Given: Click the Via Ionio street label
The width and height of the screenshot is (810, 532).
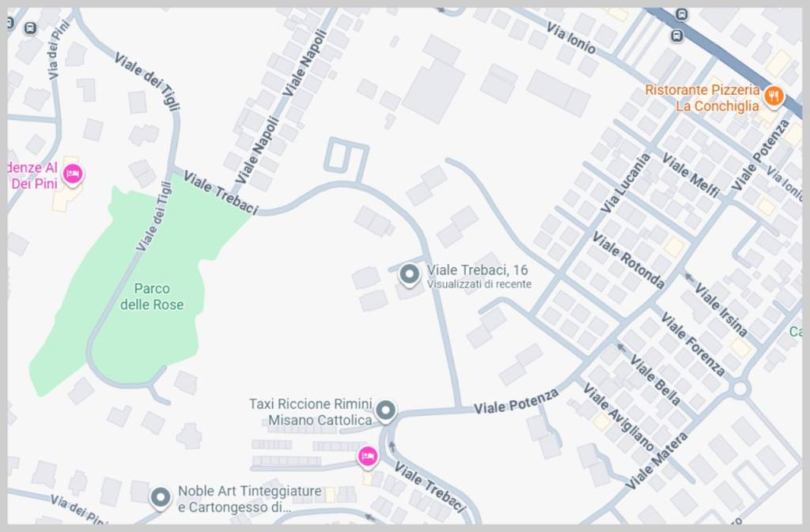Looking at the screenshot, I should pyautogui.click(x=571, y=39).
